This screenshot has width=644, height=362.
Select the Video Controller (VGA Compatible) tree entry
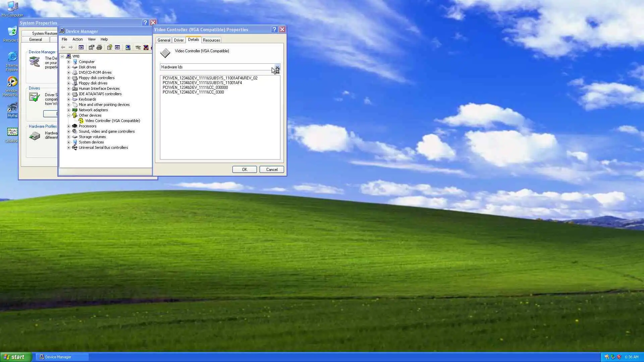[x=112, y=121]
